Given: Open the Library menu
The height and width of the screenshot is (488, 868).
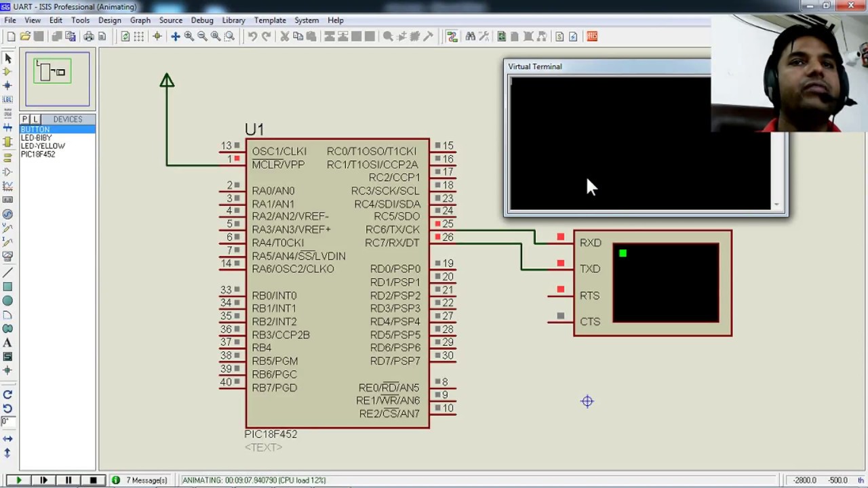Looking at the screenshot, I should (x=233, y=20).
